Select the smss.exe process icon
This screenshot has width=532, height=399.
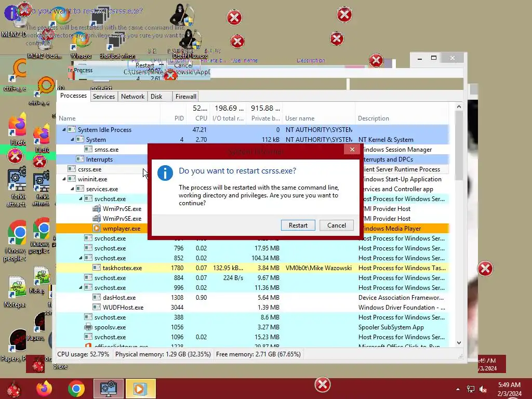88,149
